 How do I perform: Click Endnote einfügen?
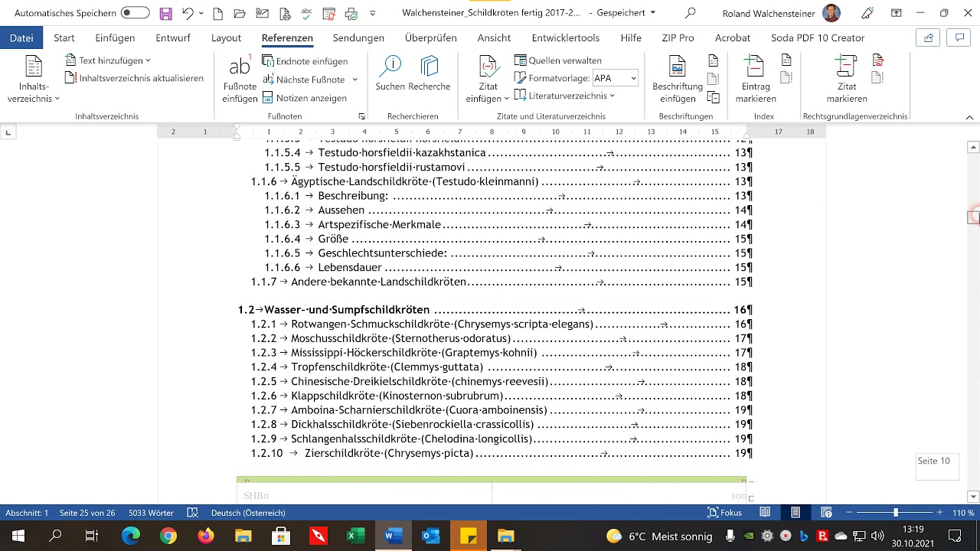pos(305,61)
